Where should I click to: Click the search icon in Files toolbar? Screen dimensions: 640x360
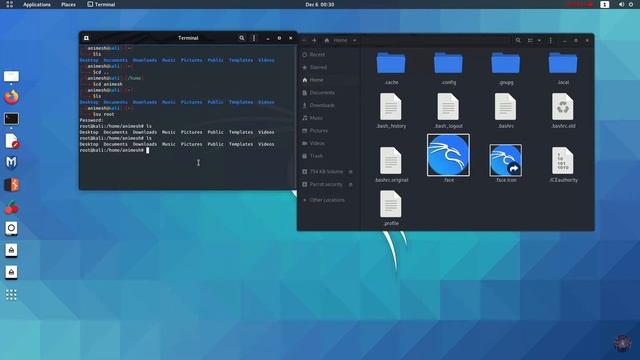pos(518,40)
